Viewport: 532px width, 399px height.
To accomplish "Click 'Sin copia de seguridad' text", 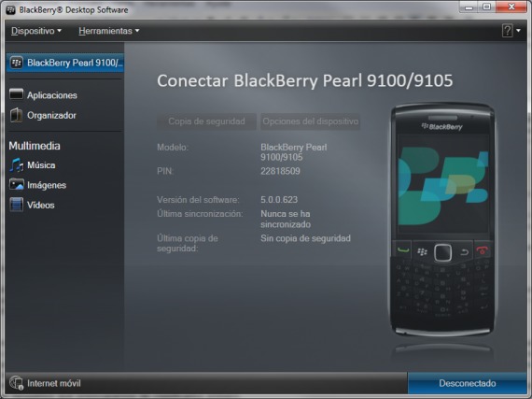I will pos(305,238).
